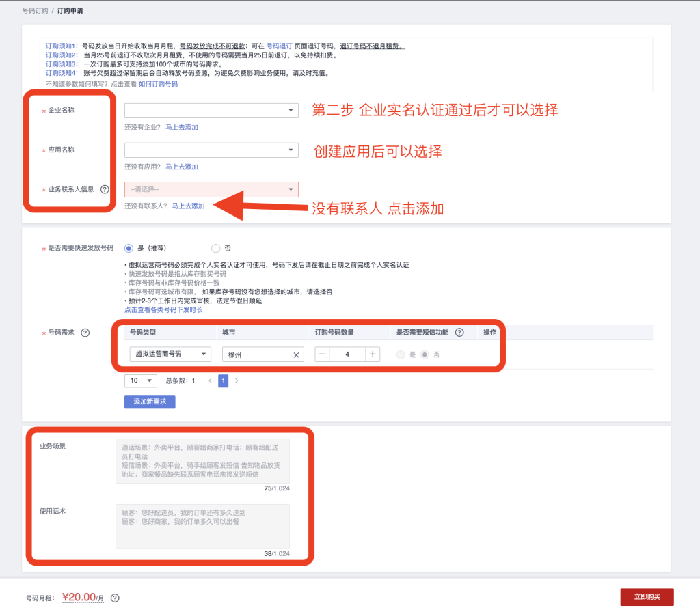Clear the 徐州 city field with X icon

296,354
